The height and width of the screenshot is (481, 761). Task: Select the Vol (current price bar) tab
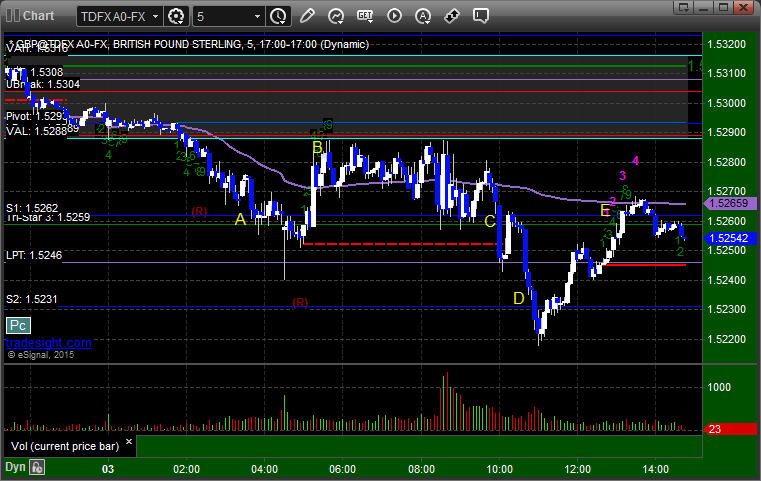(65, 446)
